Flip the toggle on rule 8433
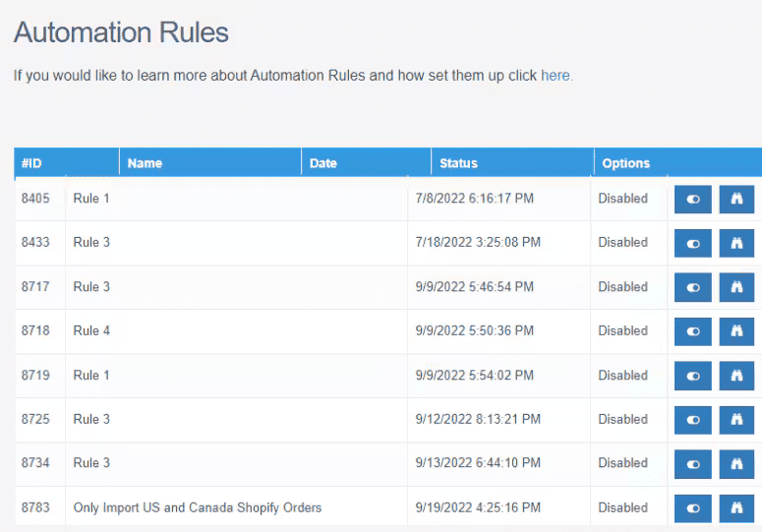Image resolution: width=762 pixels, height=532 pixels. pyautogui.click(x=693, y=243)
